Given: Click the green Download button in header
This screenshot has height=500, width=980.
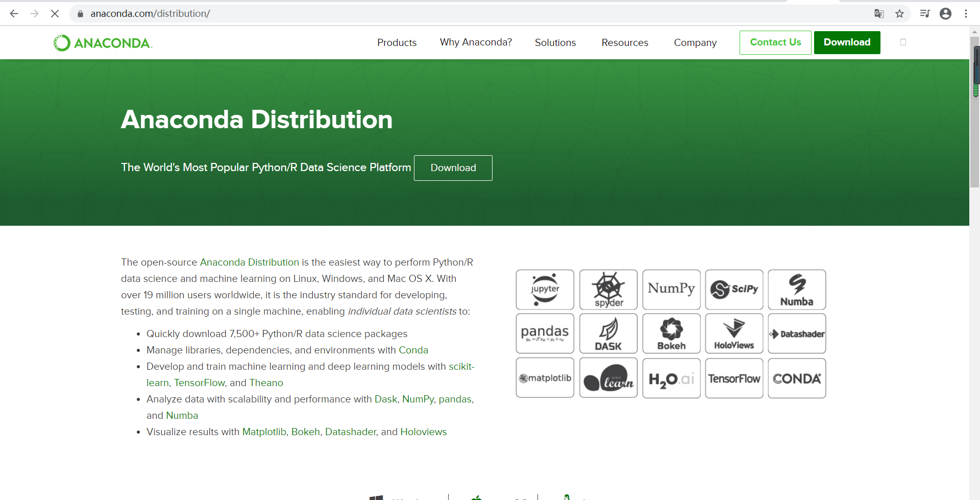Looking at the screenshot, I should pyautogui.click(x=847, y=42).
